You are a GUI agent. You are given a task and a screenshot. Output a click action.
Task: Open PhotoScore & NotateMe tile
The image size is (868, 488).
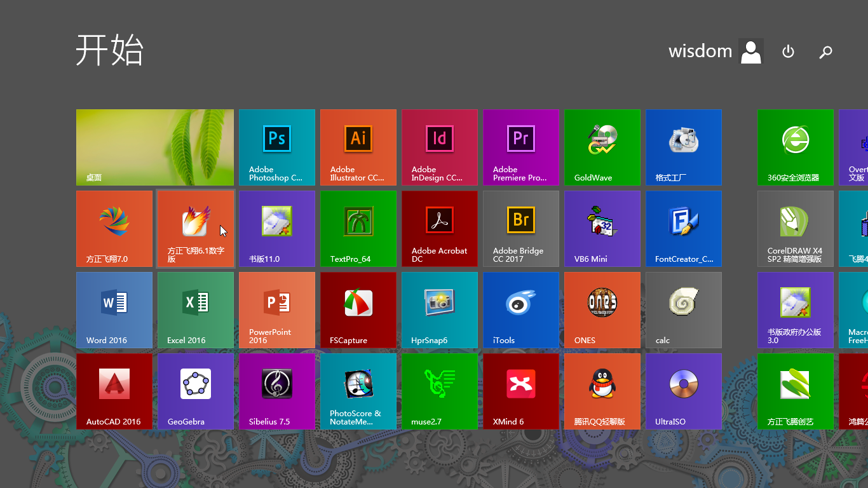358,391
